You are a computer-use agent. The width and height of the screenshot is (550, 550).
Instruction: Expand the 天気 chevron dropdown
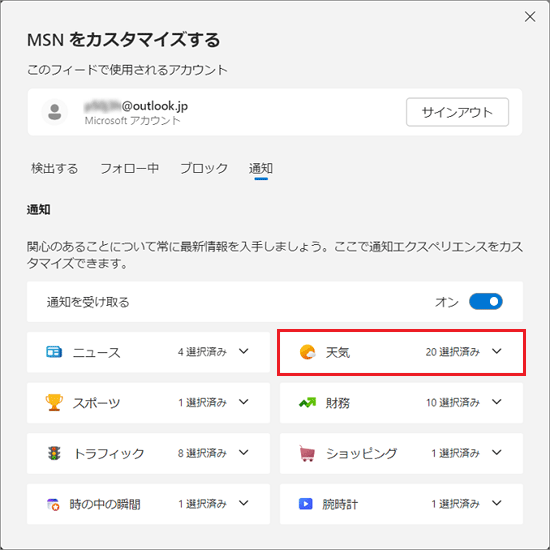coord(496,351)
